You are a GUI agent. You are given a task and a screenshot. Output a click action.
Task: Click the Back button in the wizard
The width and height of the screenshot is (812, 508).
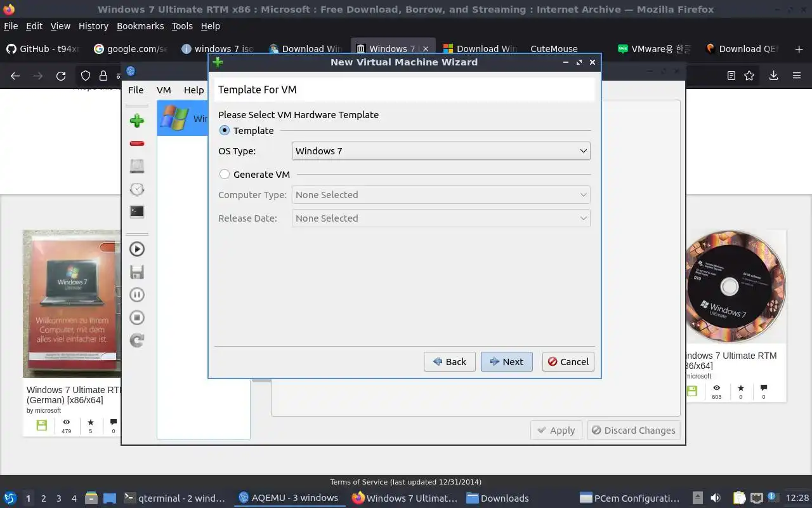tap(450, 361)
